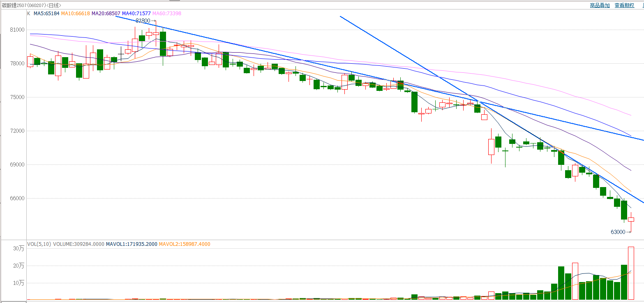Image resolution: width=644 pixels, height=303 pixels.
Task: Select the MA10:66618 indicator label
Action: (x=76, y=14)
